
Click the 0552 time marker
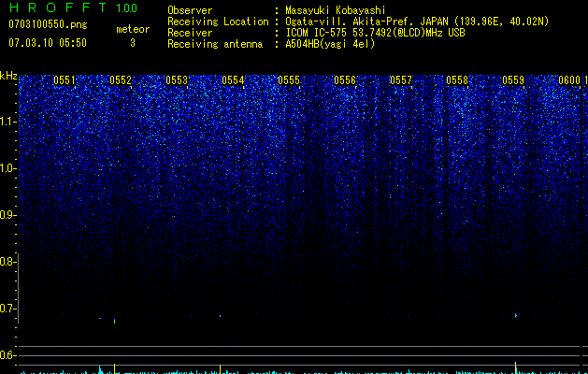point(121,80)
